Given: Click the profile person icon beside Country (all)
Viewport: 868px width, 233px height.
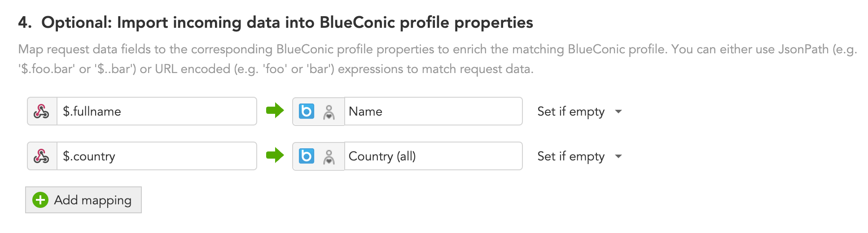Looking at the screenshot, I should coord(329,157).
